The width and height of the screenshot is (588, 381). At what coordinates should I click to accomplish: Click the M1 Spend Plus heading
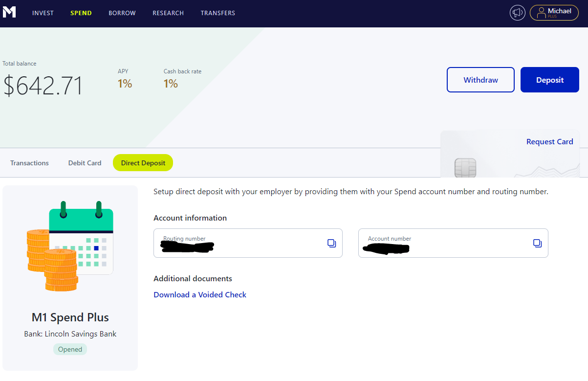(70, 317)
